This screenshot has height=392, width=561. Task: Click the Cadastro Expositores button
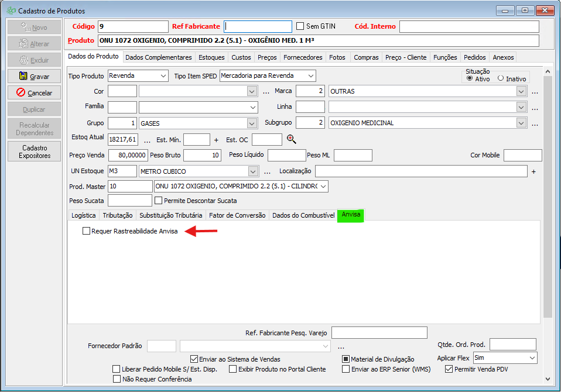tap(35, 152)
